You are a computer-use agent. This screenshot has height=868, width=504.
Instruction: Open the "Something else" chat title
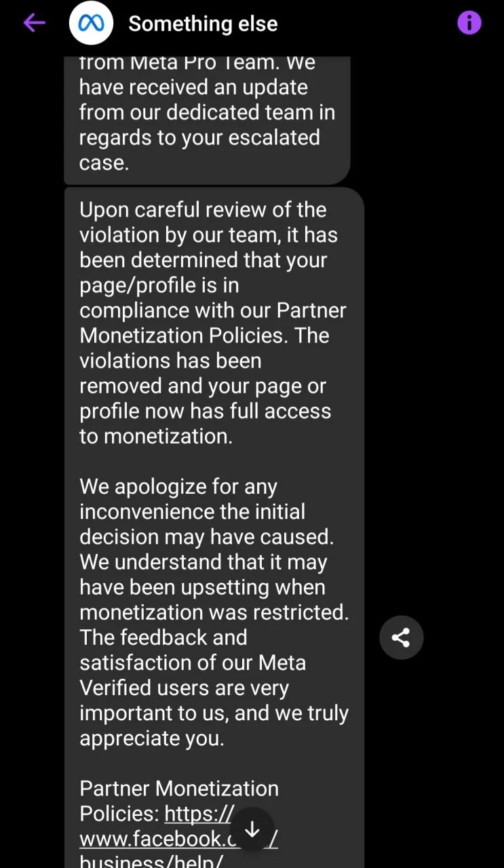203,24
